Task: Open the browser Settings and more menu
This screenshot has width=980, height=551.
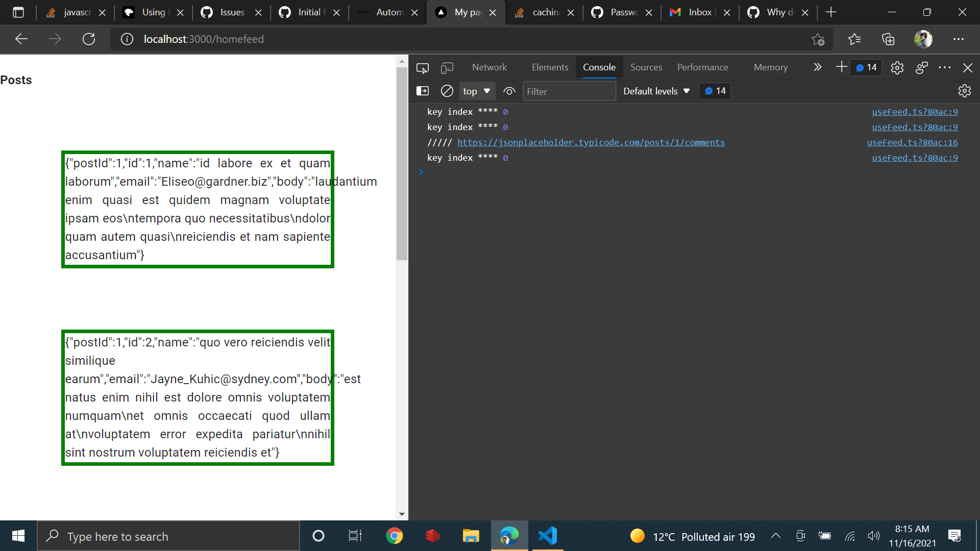Action: (959, 39)
